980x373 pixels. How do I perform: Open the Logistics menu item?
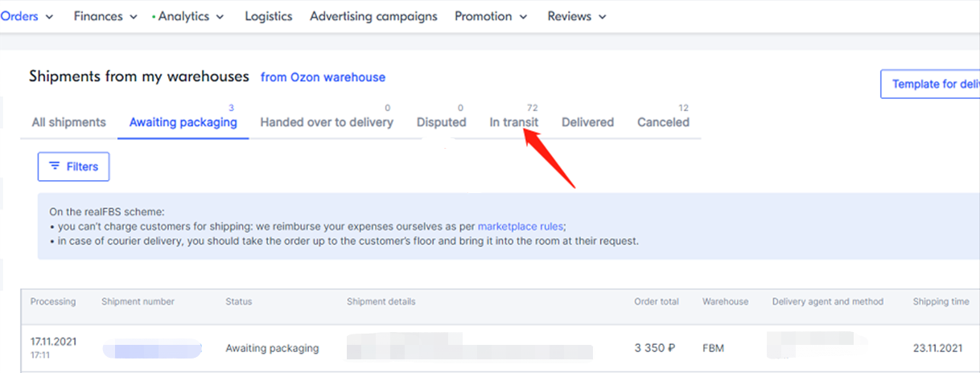(x=268, y=16)
